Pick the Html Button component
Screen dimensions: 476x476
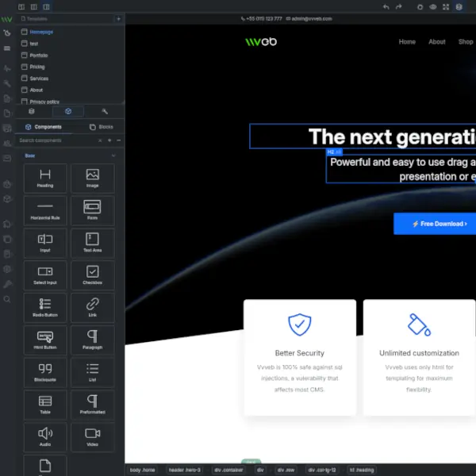[45, 340]
